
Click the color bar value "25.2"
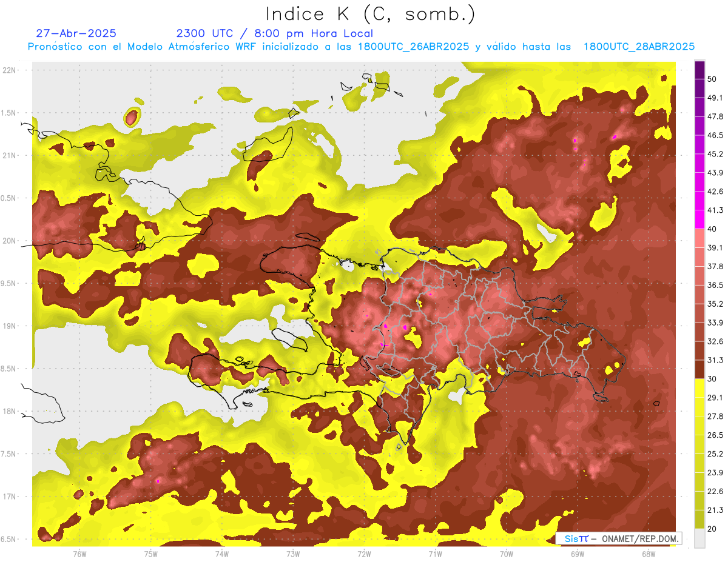[x=715, y=454]
